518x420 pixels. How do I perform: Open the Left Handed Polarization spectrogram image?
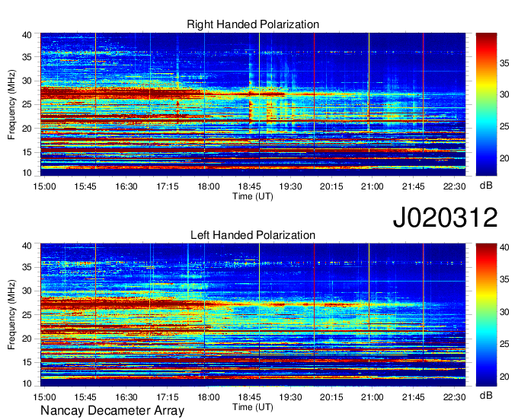253,315
